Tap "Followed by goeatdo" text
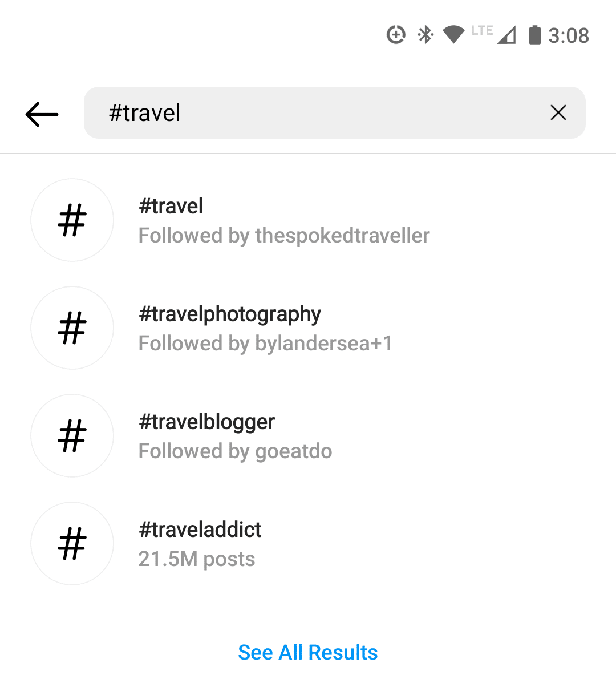 [235, 451]
